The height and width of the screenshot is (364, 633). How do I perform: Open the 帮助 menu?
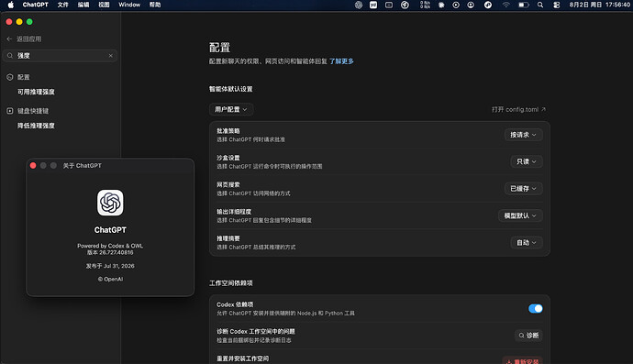tap(155, 5)
